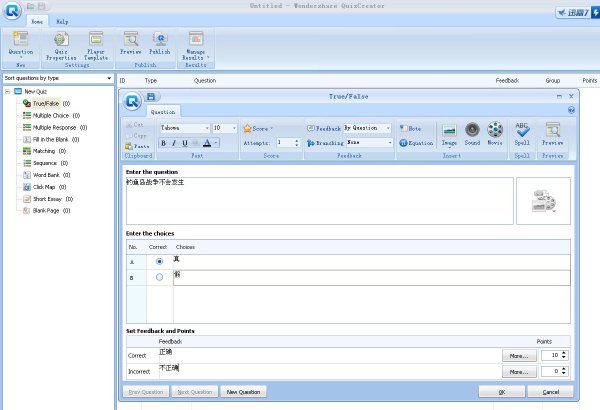This screenshot has width=600, height=410.
Task: Select Multiple Response in quiz tree
Action: pyautogui.click(x=55, y=127)
